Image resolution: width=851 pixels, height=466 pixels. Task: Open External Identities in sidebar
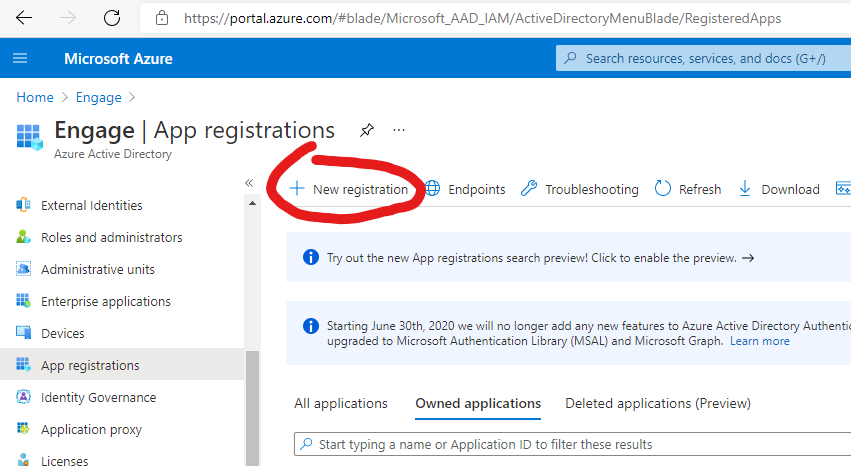[92, 206]
